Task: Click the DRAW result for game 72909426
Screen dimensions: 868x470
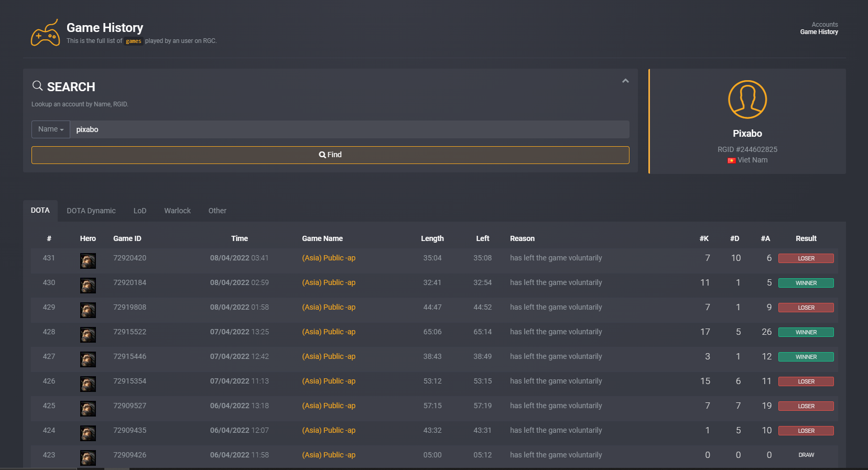Action: tap(806, 455)
